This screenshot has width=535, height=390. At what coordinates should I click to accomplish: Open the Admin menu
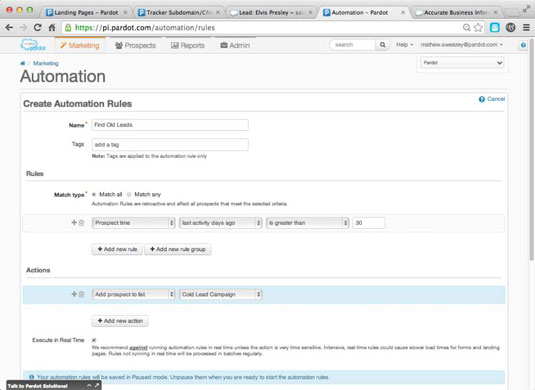[x=235, y=45]
